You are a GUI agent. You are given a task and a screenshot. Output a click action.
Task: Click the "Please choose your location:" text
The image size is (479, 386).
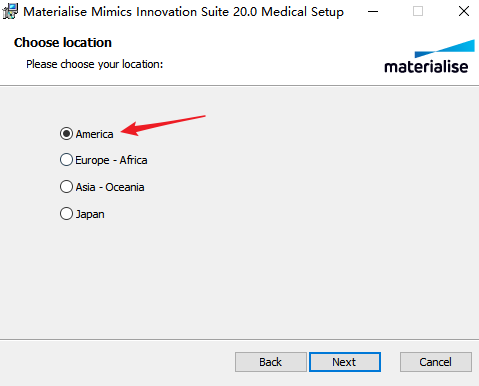[x=95, y=64]
